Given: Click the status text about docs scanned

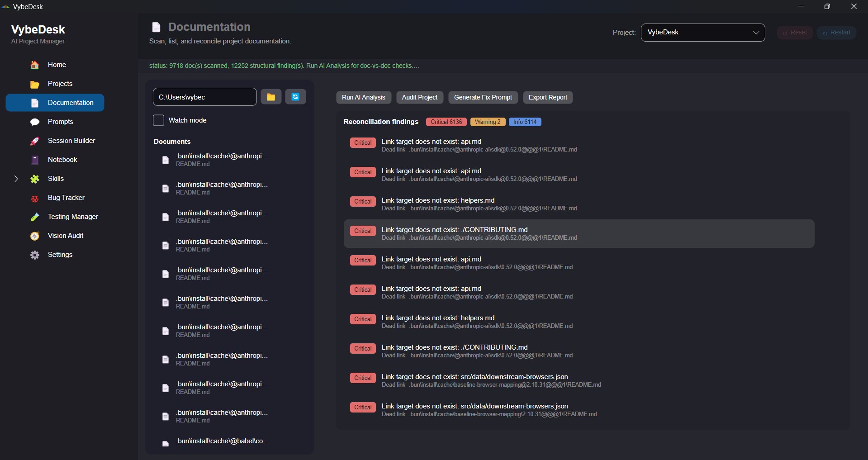Looking at the screenshot, I should pos(284,66).
